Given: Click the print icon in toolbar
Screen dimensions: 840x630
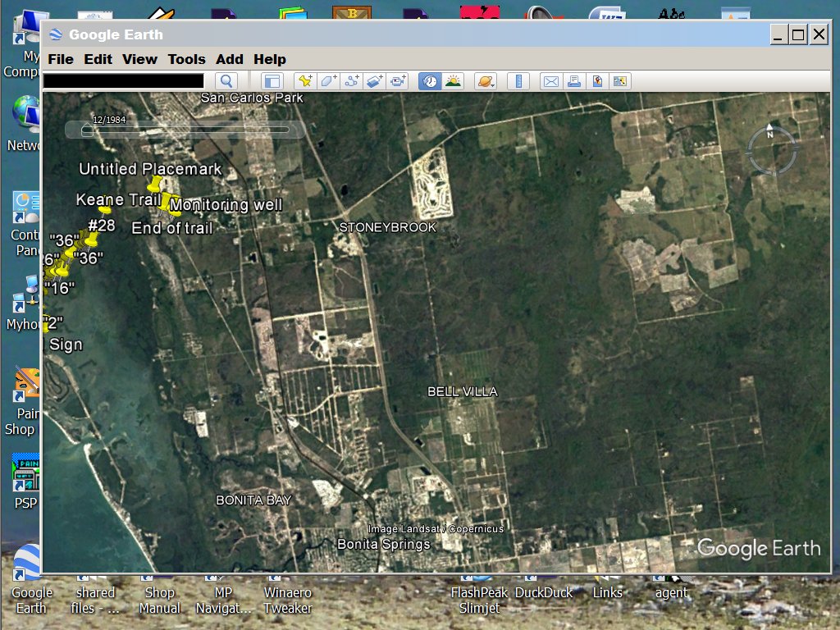Looking at the screenshot, I should [574, 80].
